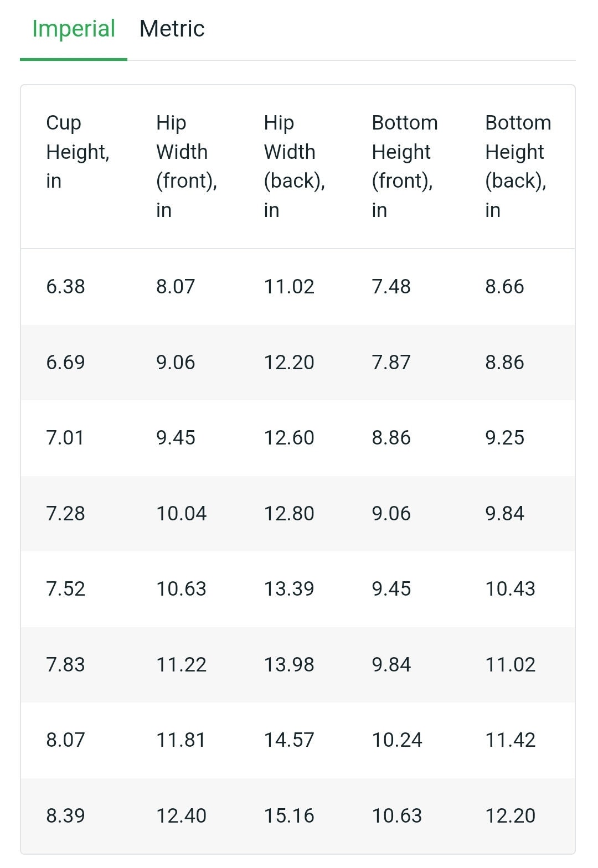Click the Cup Height column header

78,152
